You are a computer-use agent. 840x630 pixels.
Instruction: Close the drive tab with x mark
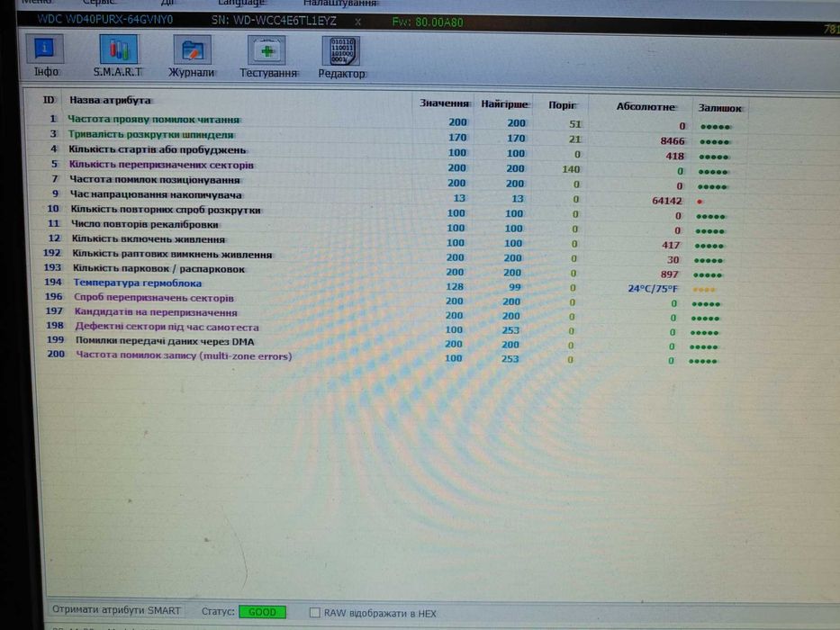point(357,22)
